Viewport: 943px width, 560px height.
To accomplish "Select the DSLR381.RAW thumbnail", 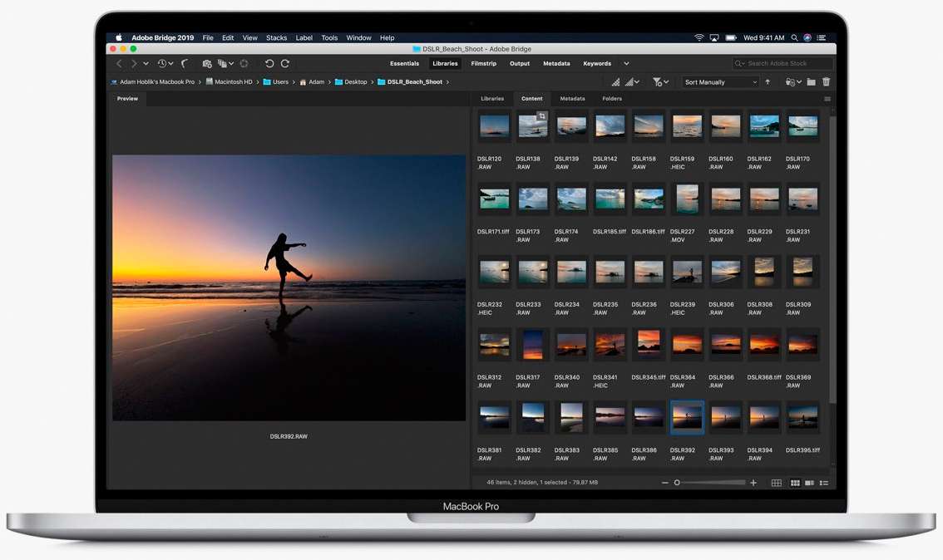I will click(x=494, y=416).
